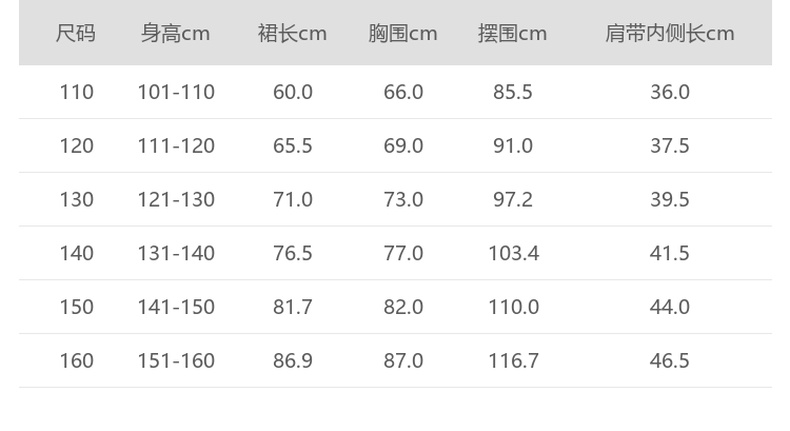The height and width of the screenshot is (431, 790).
Task: Click the 151-160 height range cell
Action: [x=176, y=361]
